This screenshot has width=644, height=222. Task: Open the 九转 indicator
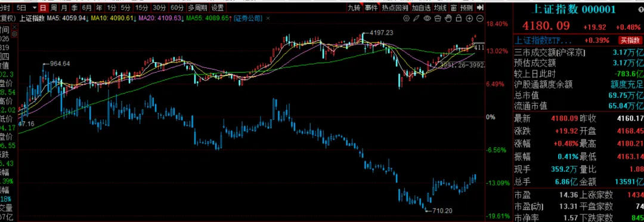coord(354,8)
